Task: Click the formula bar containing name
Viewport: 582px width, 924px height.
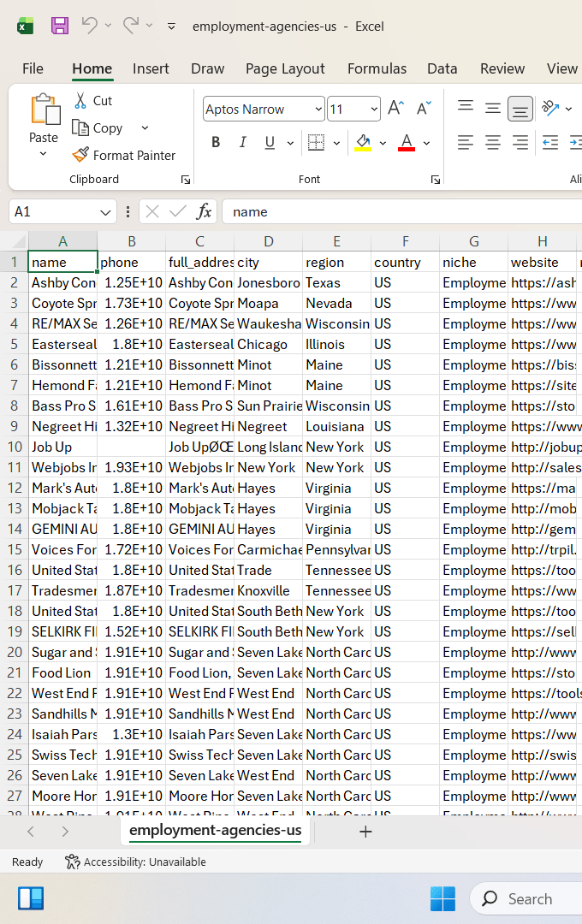Action: point(401,211)
